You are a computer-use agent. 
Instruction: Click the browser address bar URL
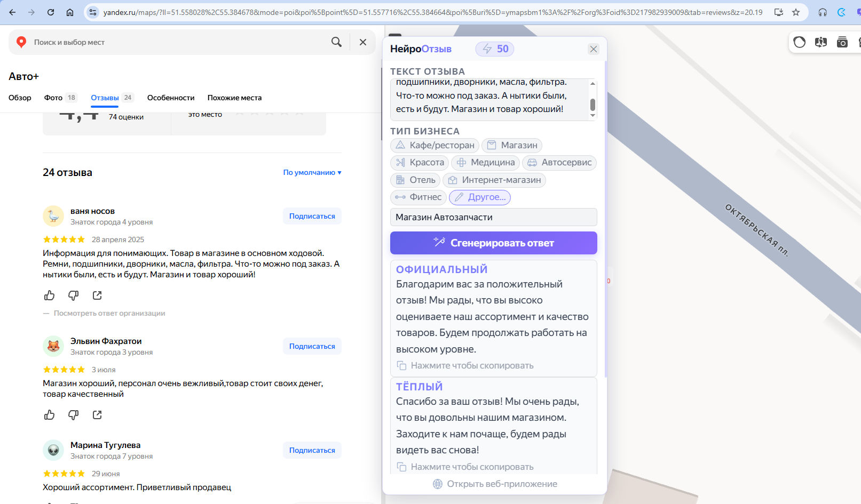point(433,12)
